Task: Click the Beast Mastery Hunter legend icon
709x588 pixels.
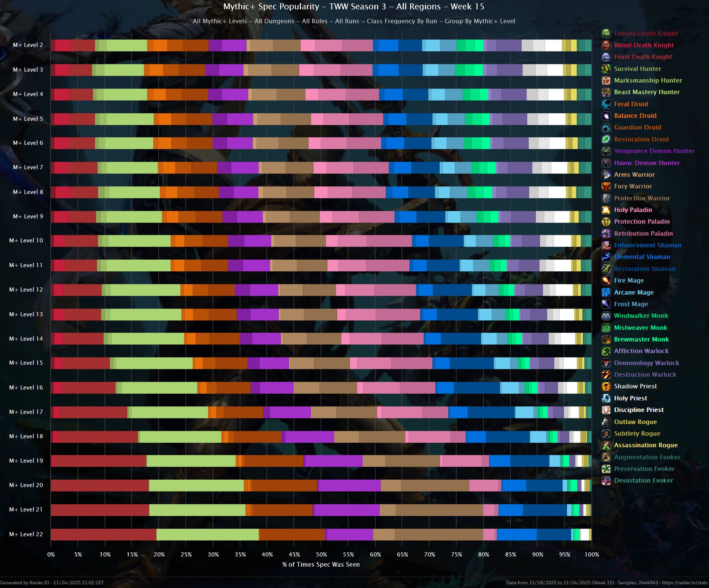Action: [x=606, y=92]
